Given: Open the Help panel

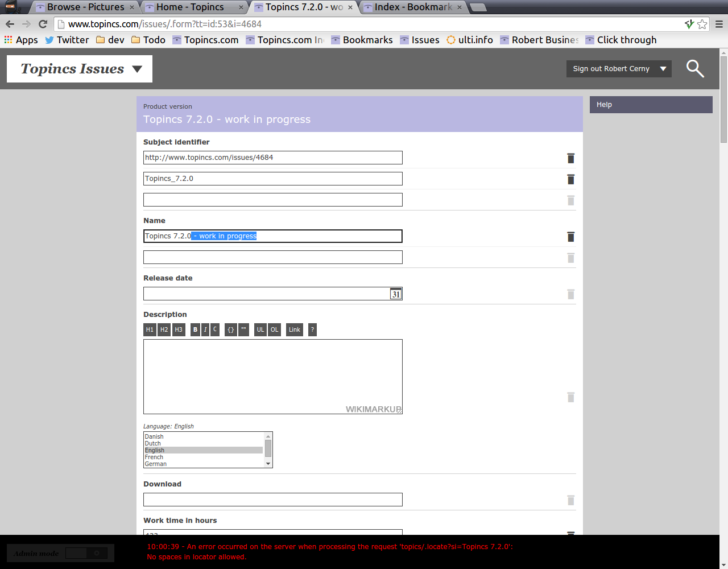Looking at the screenshot, I should tap(651, 105).
